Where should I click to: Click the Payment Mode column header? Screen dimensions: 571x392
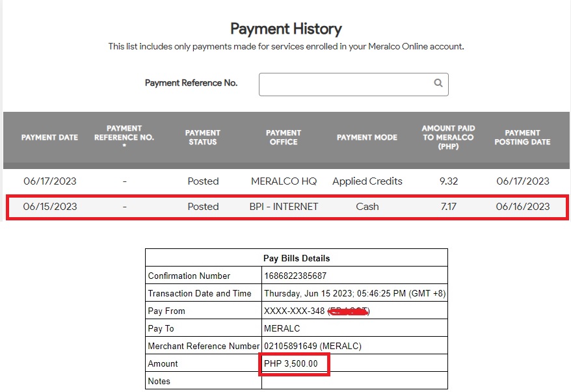(367, 138)
